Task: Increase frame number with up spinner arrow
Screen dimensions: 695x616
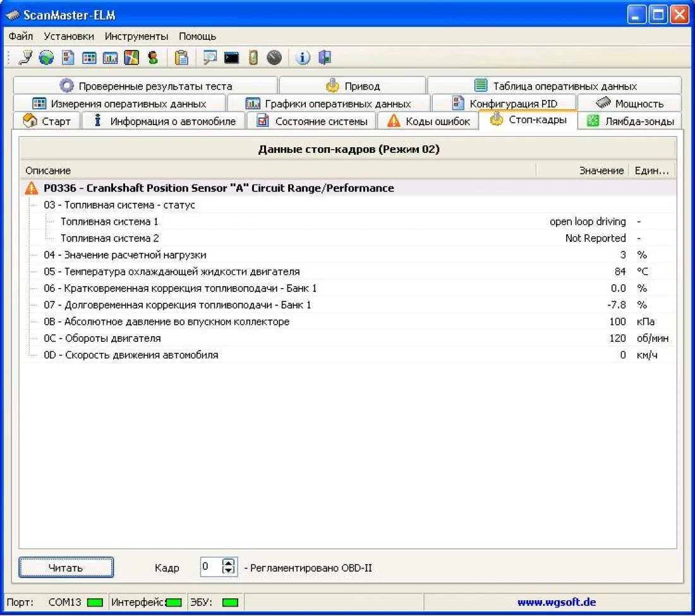Action: point(229,563)
